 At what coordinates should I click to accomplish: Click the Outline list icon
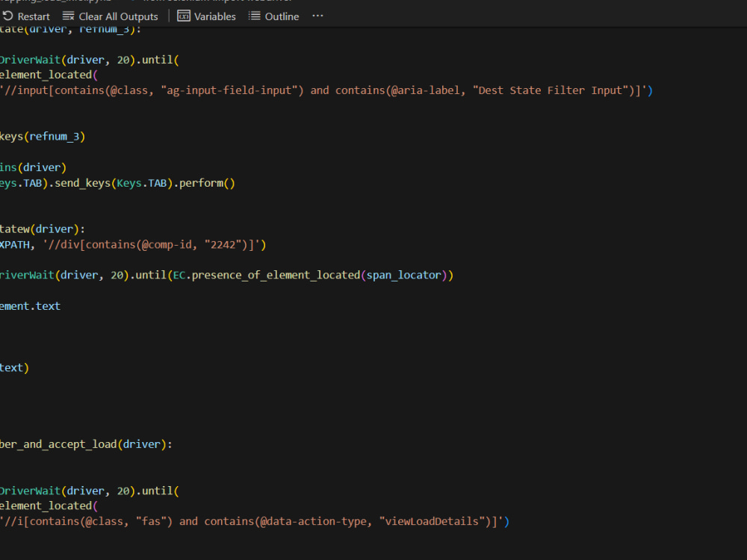[x=255, y=16]
